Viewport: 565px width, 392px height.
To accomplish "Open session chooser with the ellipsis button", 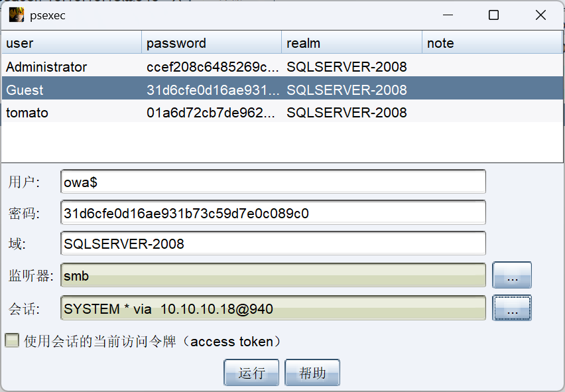I will pyautogui.click(x=512, y=308).
